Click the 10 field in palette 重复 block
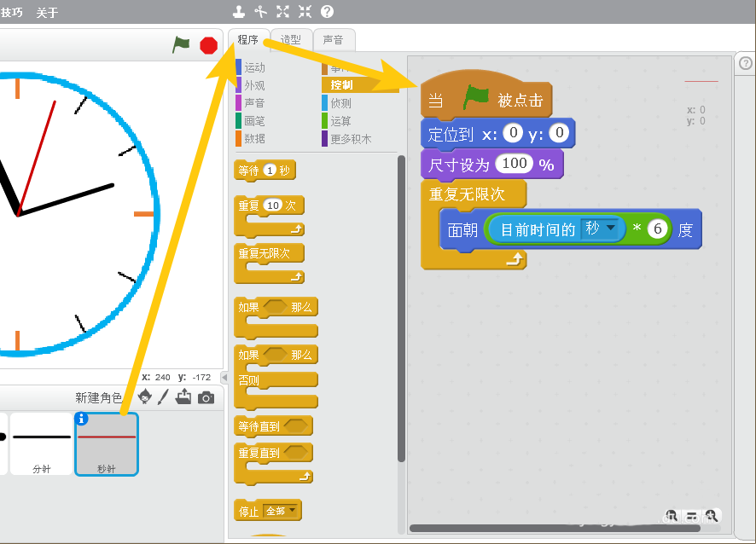This screenshot has width=756, height=544. pyautogui.click(x=273, y=205)
